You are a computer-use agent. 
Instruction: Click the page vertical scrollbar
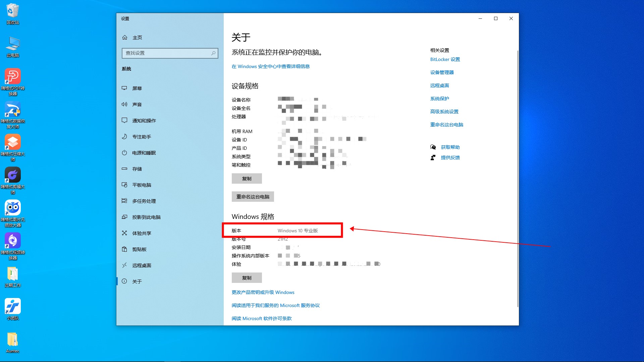click(518, 178)
